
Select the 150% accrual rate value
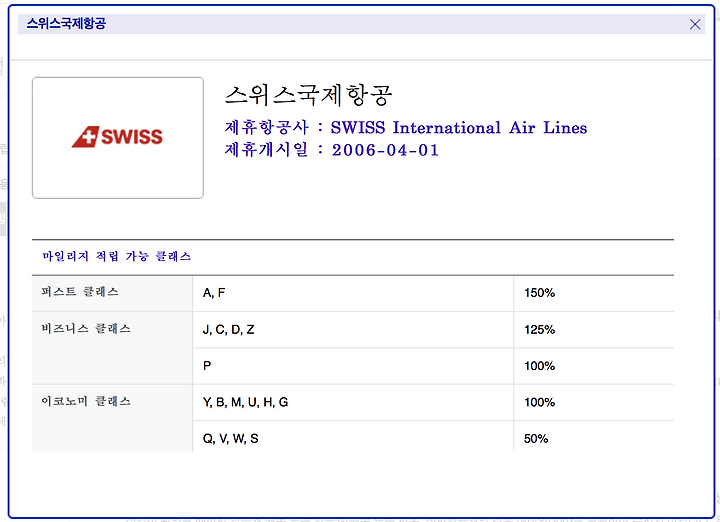pyautogui.click(x=540, y=293)
